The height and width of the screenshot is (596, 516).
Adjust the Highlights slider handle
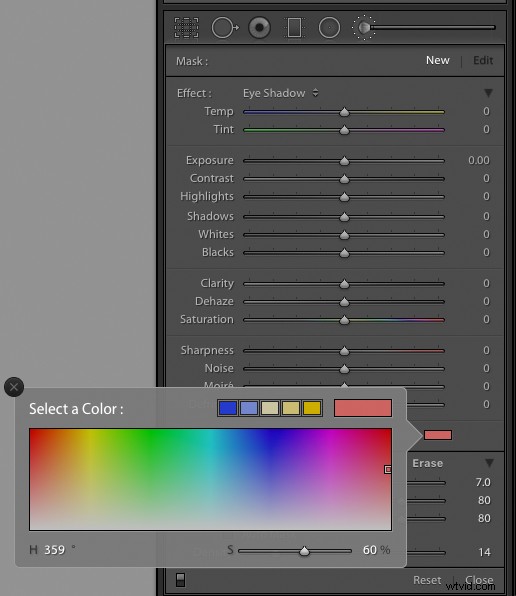[x=344, y=197]
